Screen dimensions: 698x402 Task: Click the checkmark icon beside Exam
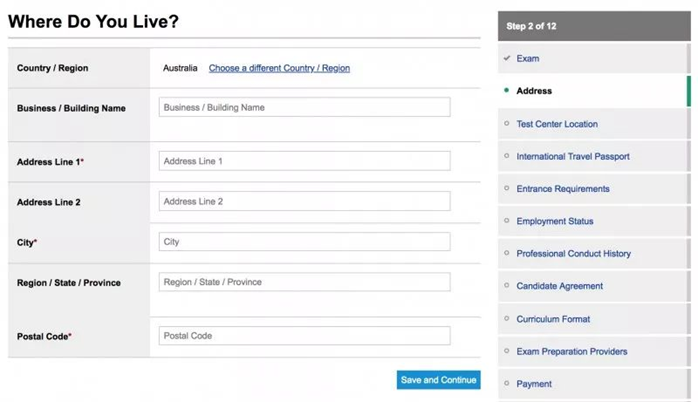(507, 59)
